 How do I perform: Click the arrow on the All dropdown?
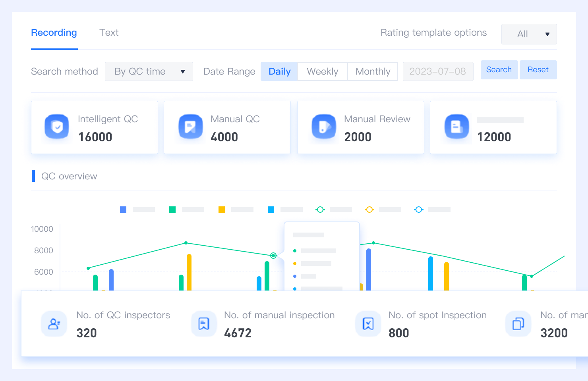[547, 34]
